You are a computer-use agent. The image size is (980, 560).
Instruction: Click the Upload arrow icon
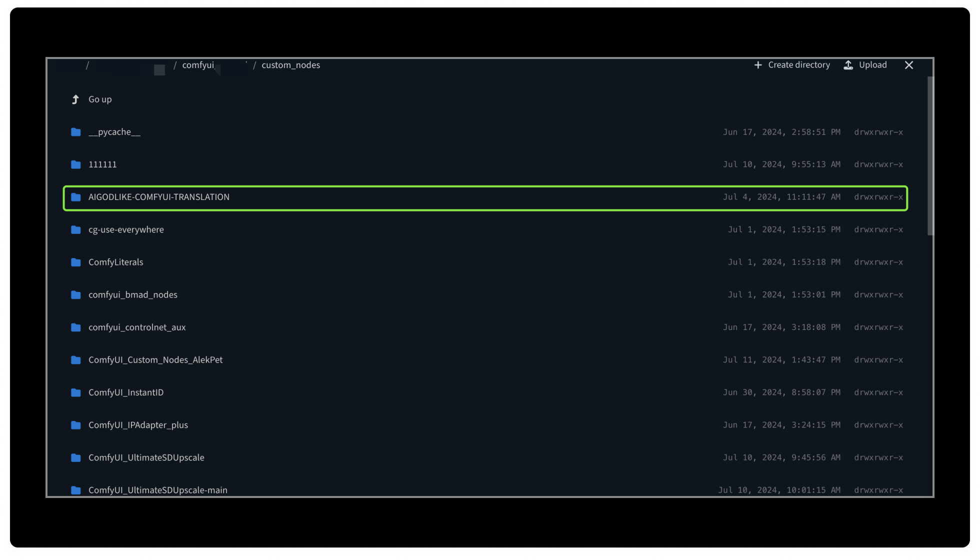[848, 65]
